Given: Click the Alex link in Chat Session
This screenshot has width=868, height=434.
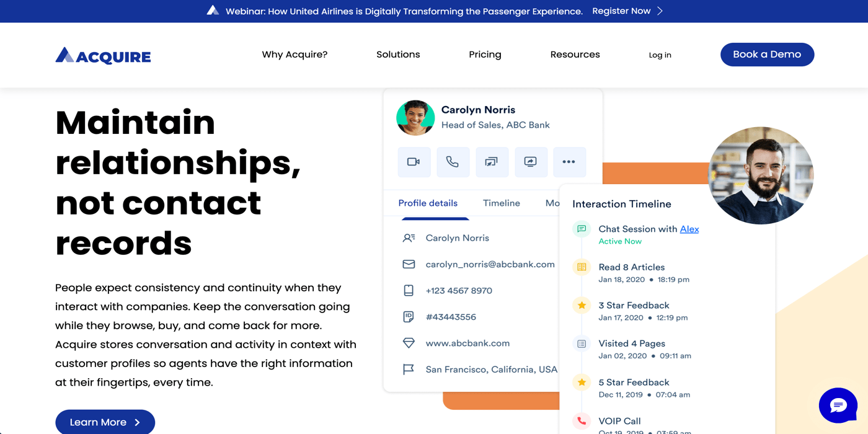Looking at the screenshot, I should (689, 229).
